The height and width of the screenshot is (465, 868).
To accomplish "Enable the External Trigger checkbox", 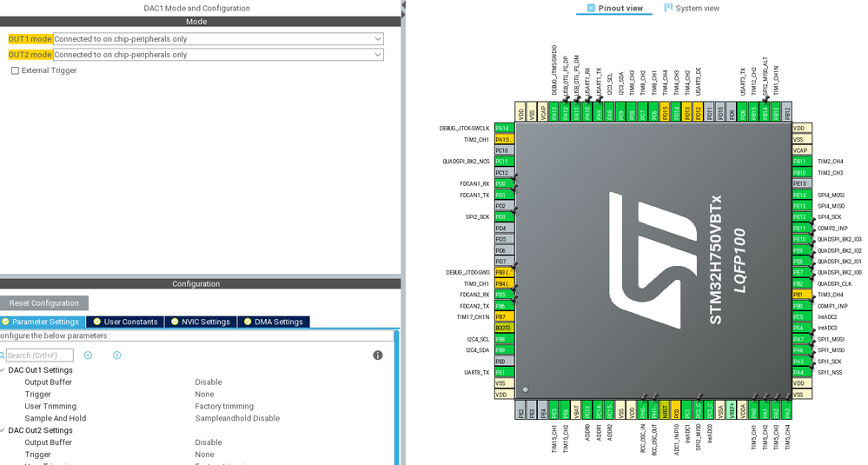I will 15,70.
